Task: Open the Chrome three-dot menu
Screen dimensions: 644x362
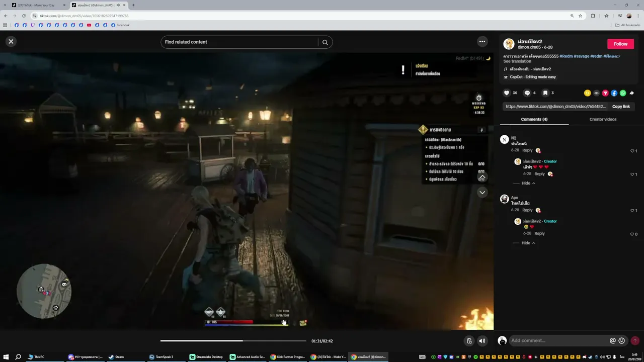Action: 638,16
